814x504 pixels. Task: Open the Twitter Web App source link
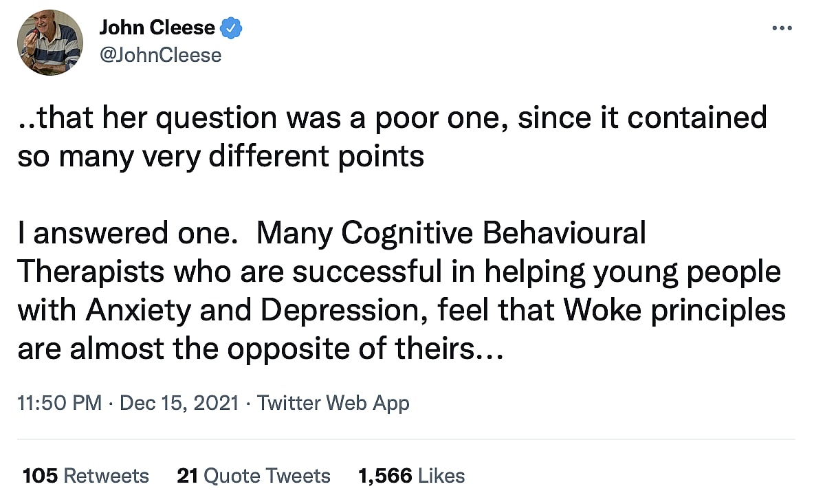click(x=333, y=402)
